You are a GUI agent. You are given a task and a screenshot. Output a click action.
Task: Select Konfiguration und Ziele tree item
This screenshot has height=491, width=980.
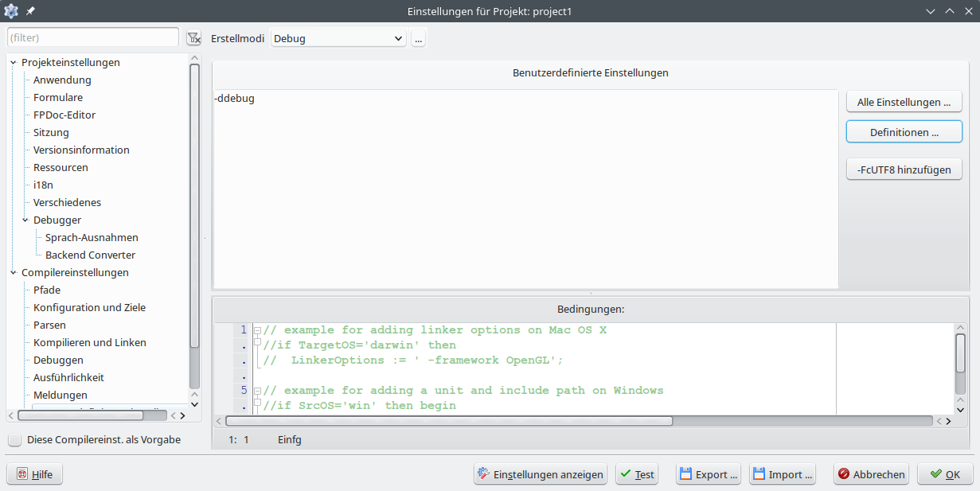pyautogui.click(x=89, y=307)
